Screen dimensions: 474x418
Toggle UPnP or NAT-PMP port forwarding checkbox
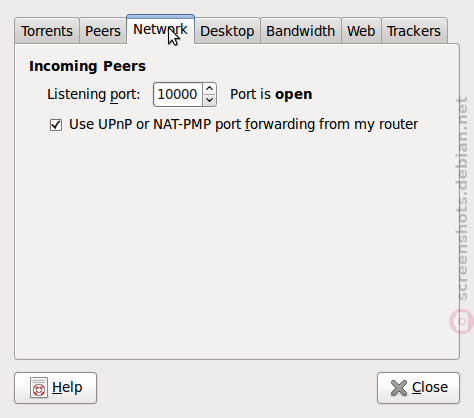(56, 125)
